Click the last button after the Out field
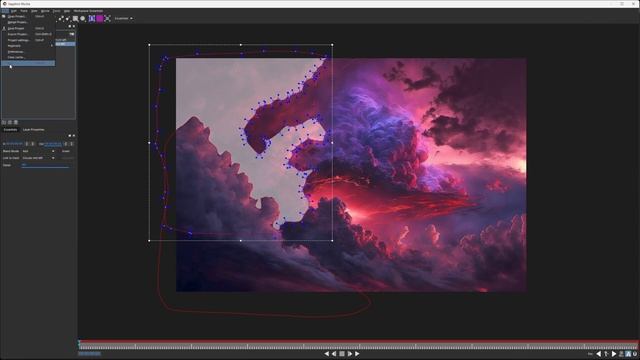Screen dimensions: 640x360 click(x=72, y=144)
